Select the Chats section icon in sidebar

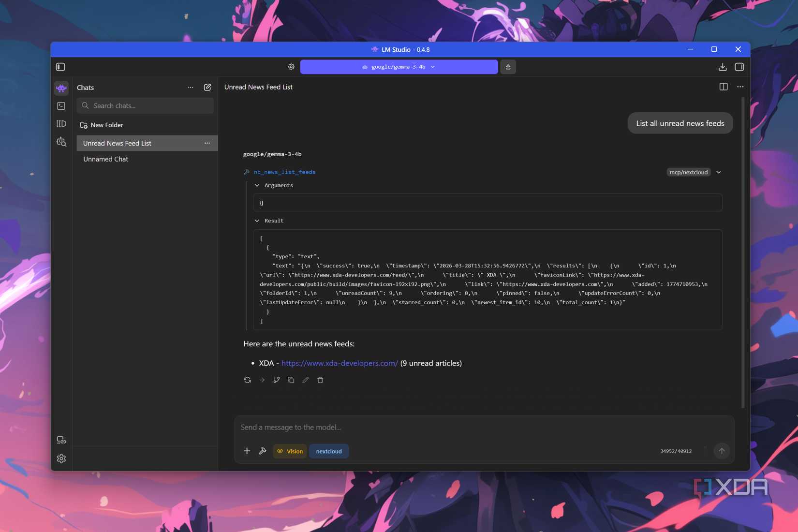tap(61, 88)
